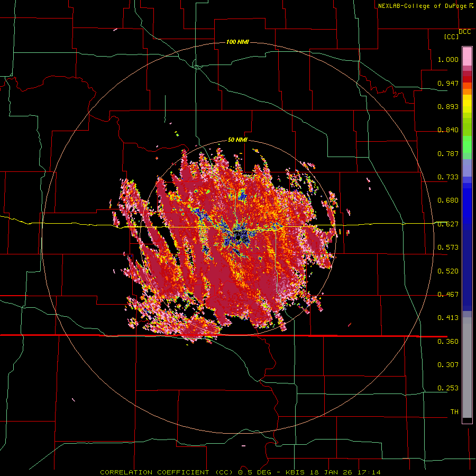
Task: Click the KBIS radar site identifier
Action: (296, 472)
